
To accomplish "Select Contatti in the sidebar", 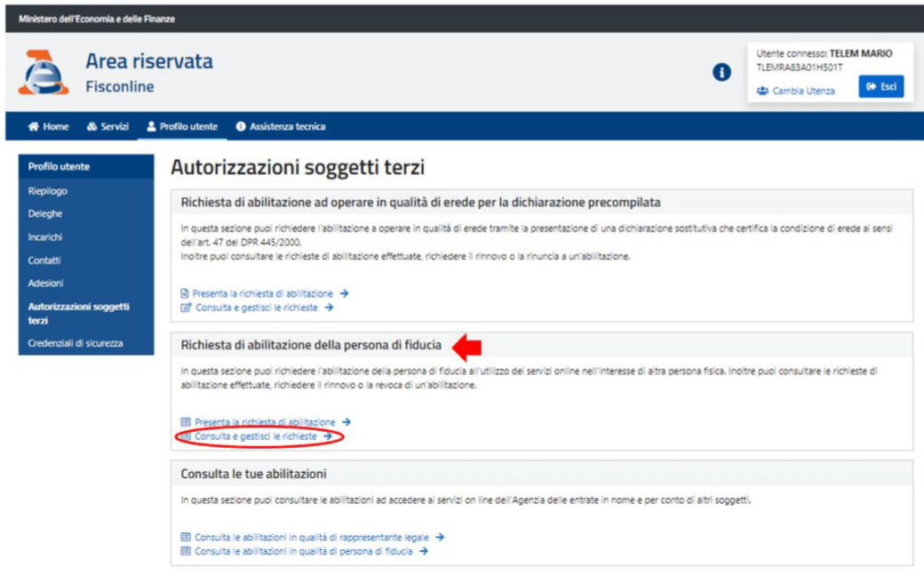I will [x=44, y=260].
